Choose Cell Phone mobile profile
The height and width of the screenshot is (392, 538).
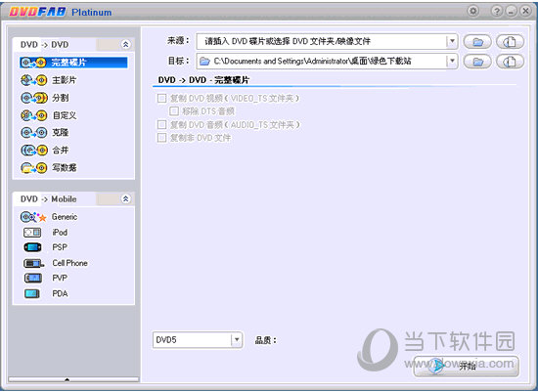(x=70, y=263)
